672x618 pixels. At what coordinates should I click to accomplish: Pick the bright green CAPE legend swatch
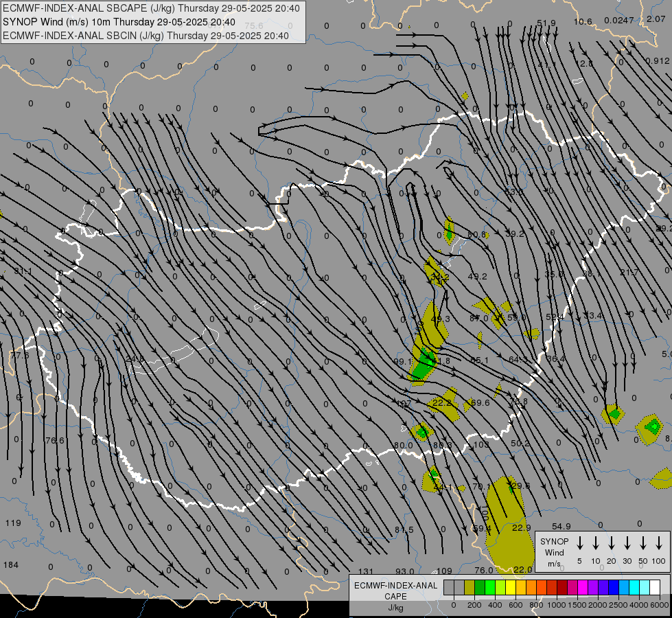(490, 587)
